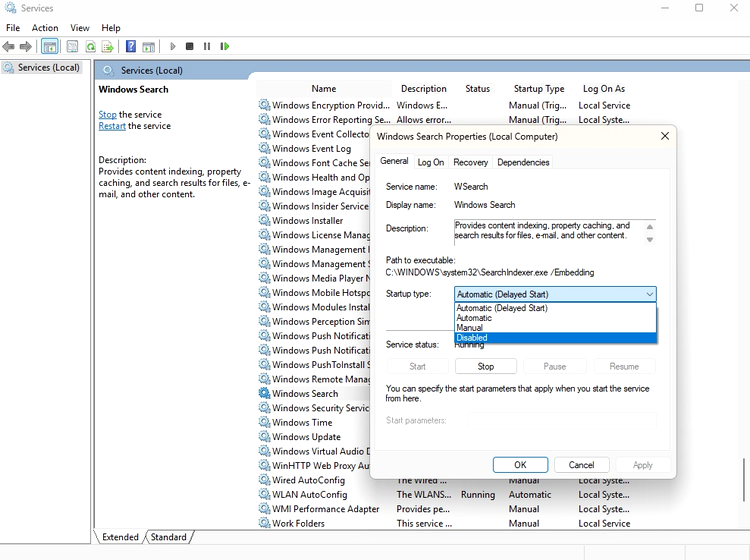Select the General tab
Viewport: 750px width, 560px height.
394,161
